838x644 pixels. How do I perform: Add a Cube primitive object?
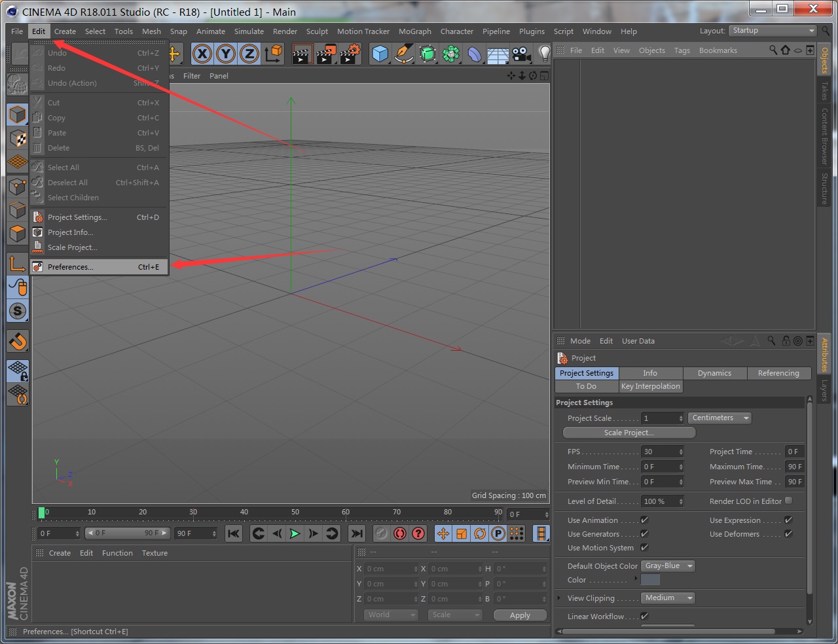coord(380,54)
